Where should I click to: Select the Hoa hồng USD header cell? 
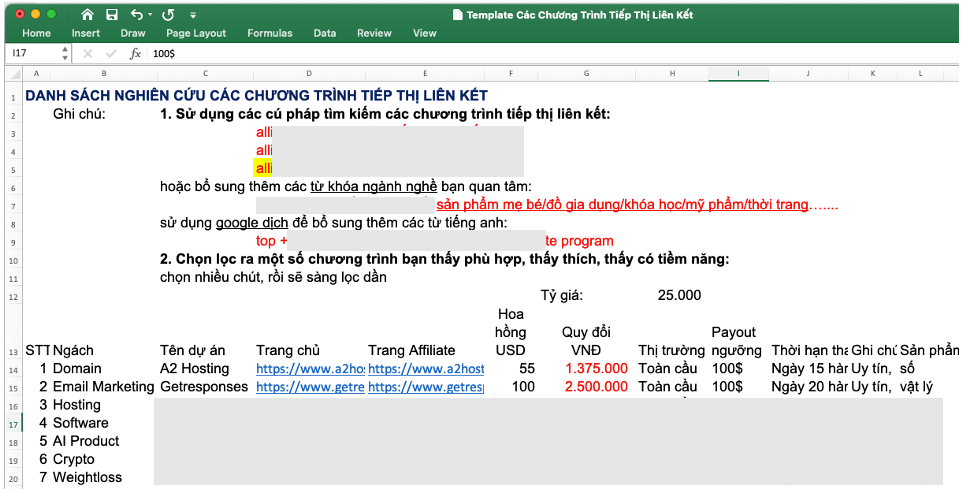(510, 332)
